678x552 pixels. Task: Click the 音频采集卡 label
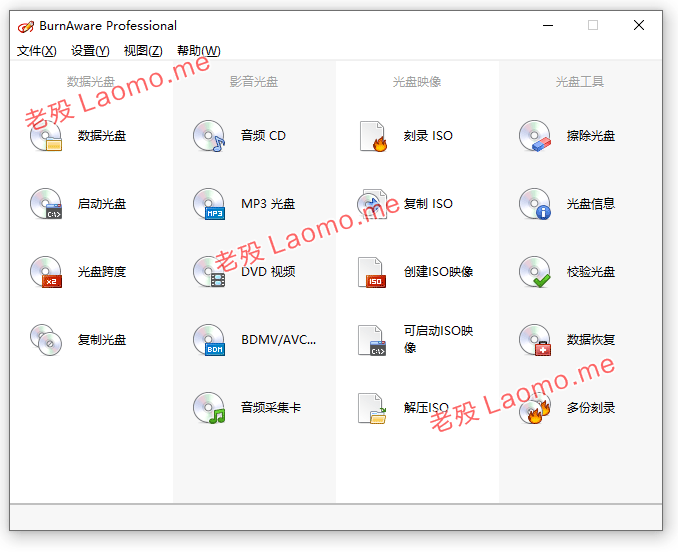[271, 408]
